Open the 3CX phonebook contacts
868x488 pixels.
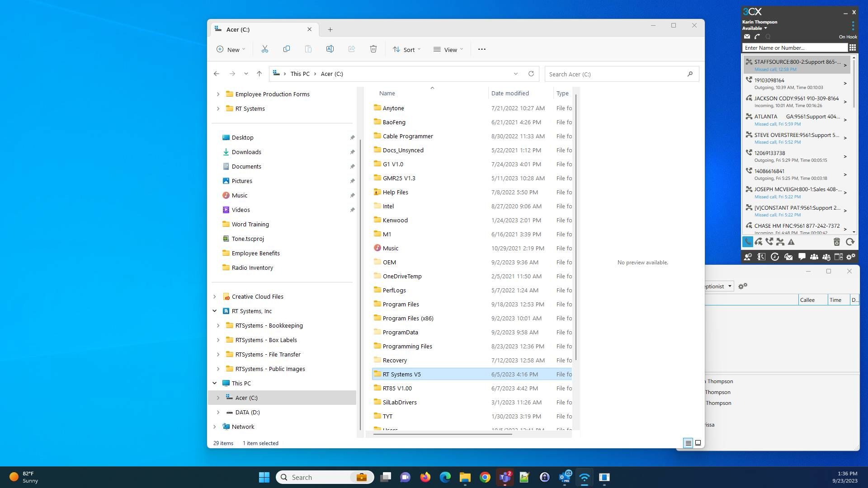click(x=761, y=257)
